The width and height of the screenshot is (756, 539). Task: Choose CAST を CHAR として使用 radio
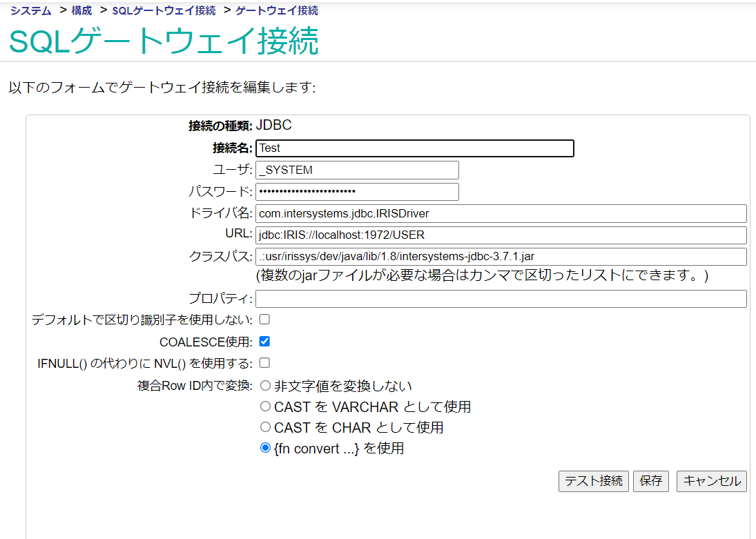coord(265,427)
